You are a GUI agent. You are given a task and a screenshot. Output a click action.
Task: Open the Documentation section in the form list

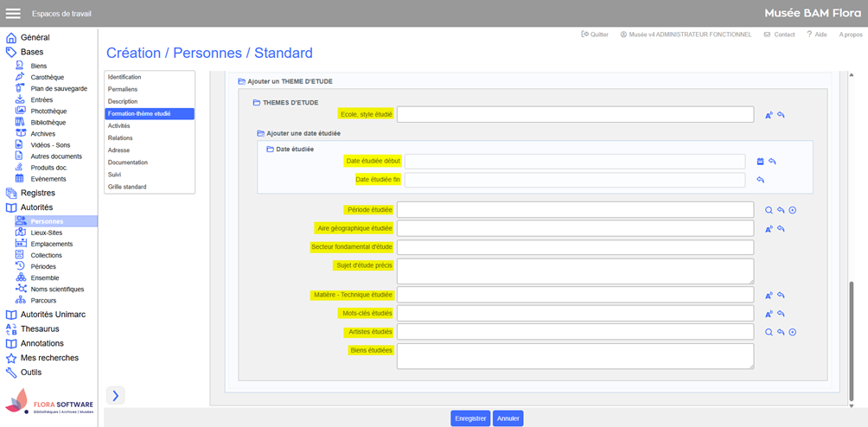click(127, 163)
